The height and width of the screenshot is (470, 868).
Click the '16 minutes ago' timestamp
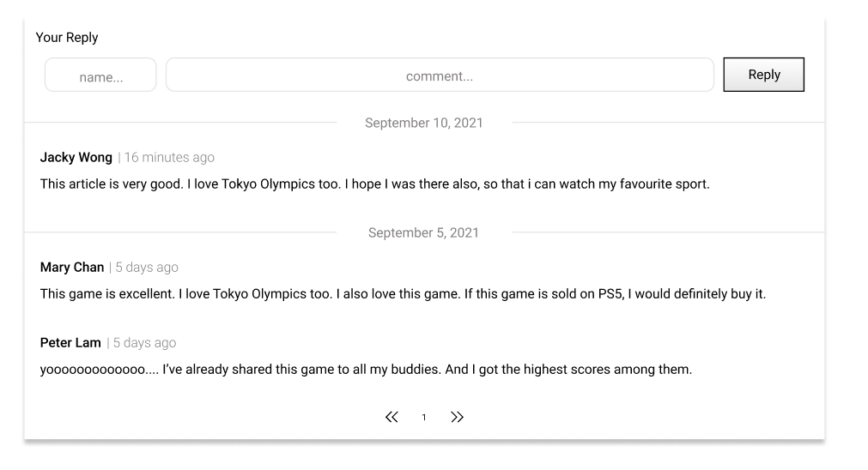point(169,158)
